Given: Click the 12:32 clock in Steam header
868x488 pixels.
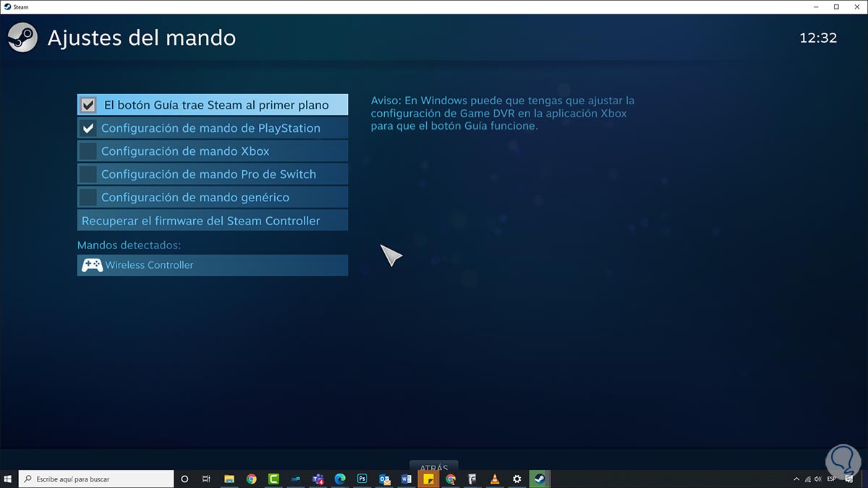Looking at the screenshot, I should 818,38.
